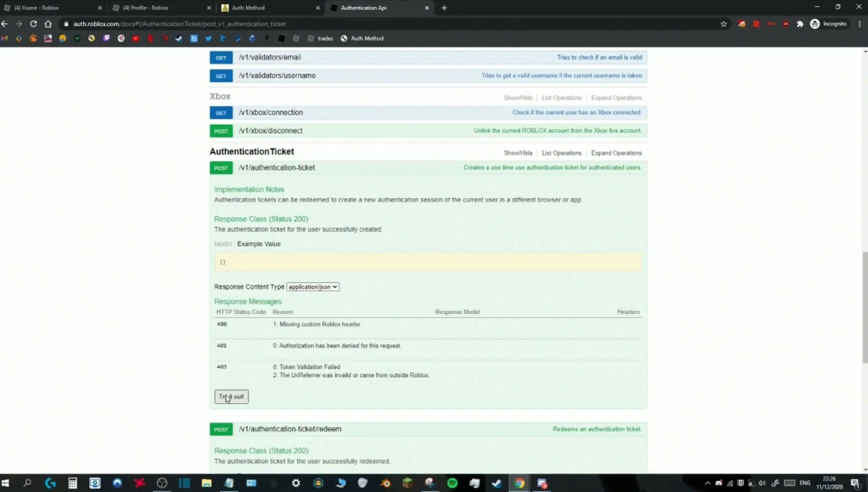Expand GET /v1/validators/username endpoint
The height and width of the screenshot is (492, 868).
(x=428, y=76)
